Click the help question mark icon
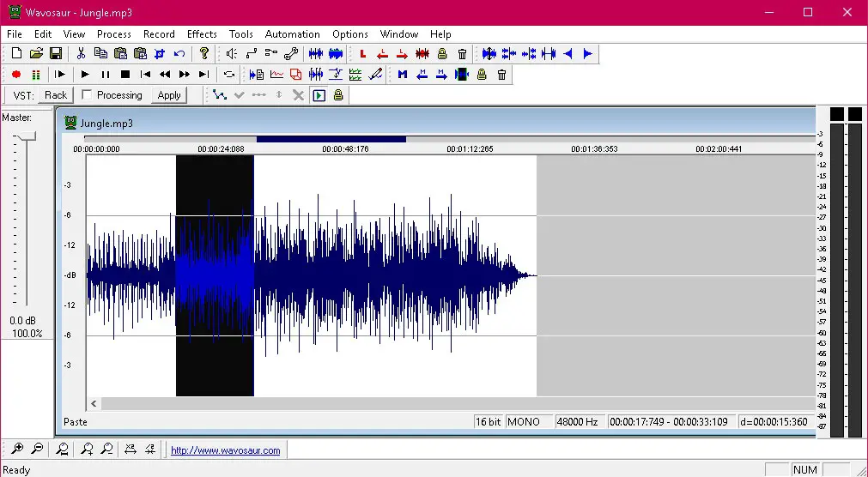Screen dimensions: 868x477 (204, 54)
